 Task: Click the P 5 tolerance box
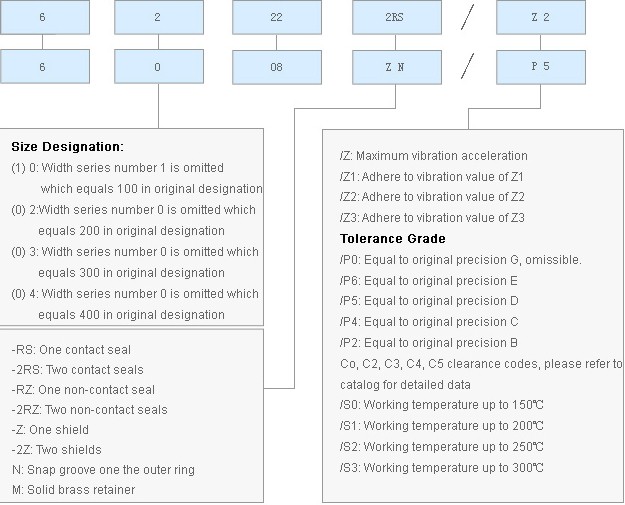click(540, 67)
